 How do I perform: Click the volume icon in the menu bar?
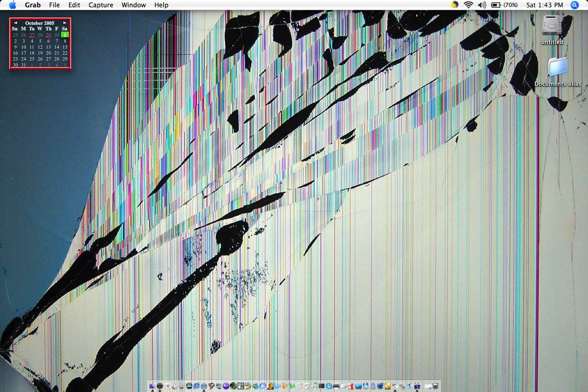[x=482, y=5]
